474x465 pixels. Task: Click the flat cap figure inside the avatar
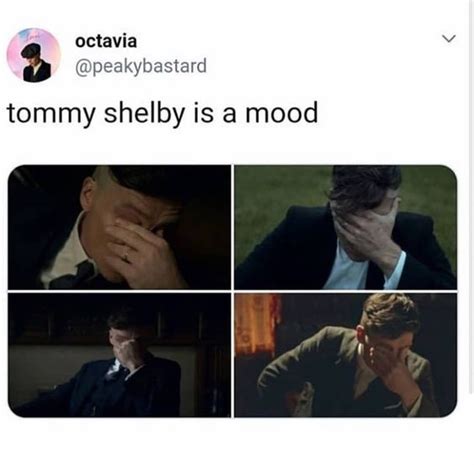[x=36, y=63]
